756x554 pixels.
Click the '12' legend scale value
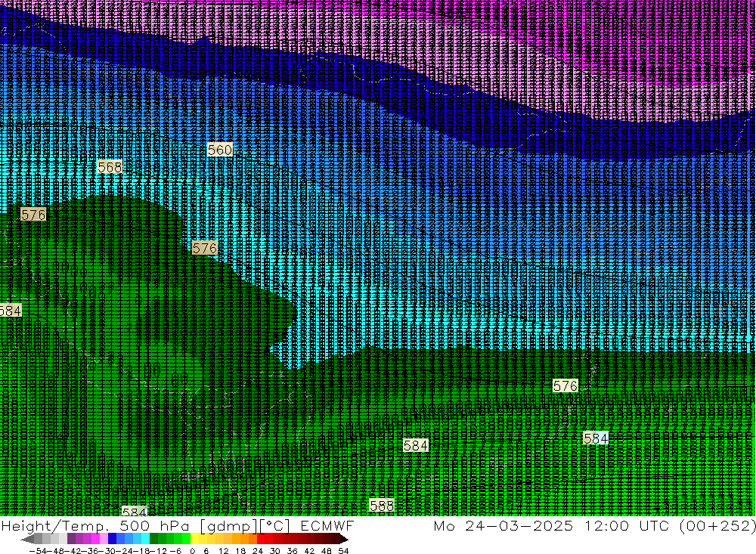coord(224,551)
